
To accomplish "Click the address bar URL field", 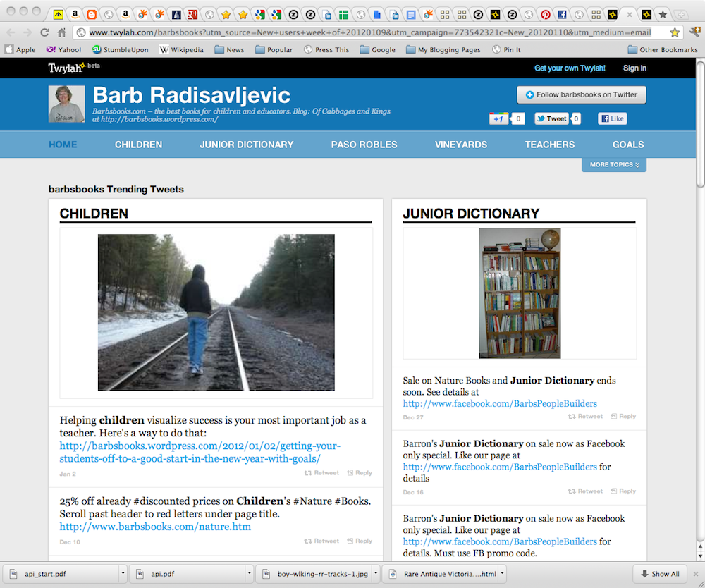I will (369, 32).
